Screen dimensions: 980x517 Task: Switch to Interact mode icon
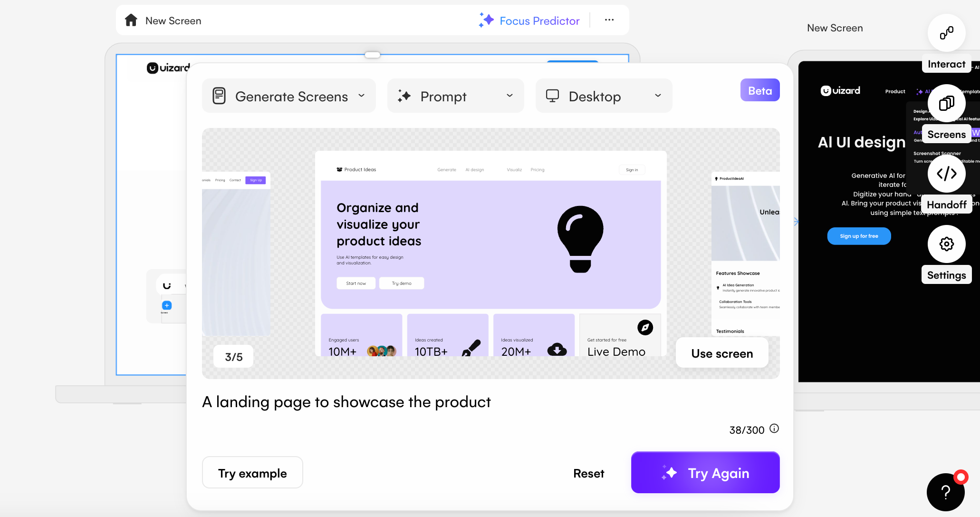click(x=946, y=33)
